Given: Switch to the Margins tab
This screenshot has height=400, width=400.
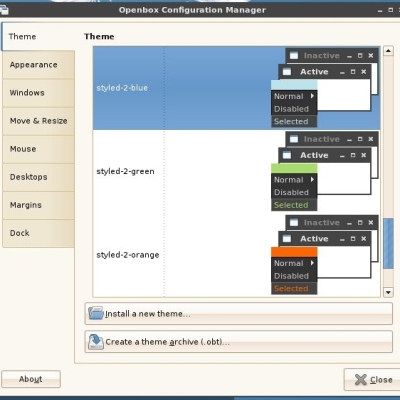Looking at the screenshot, I should [x=38, y=205].
